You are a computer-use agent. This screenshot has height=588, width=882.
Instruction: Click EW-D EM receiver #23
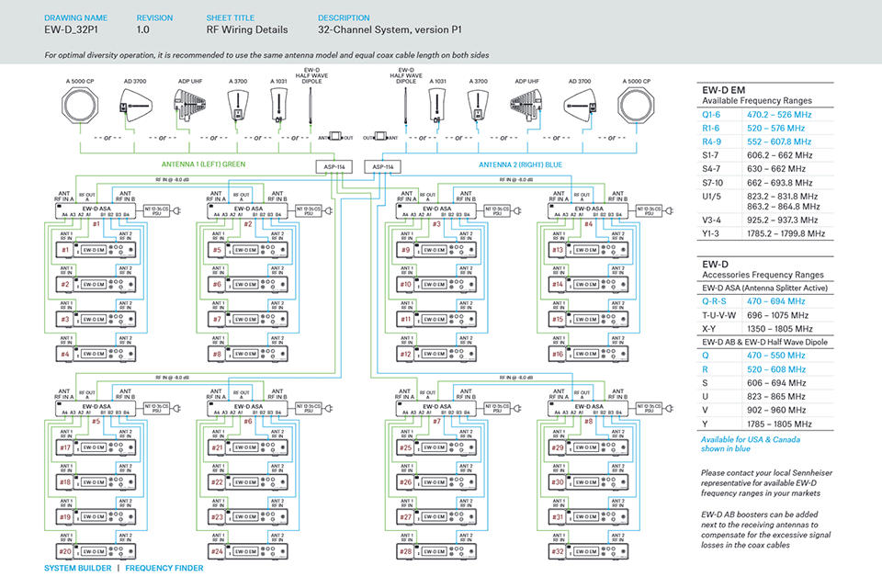(247, 516)
